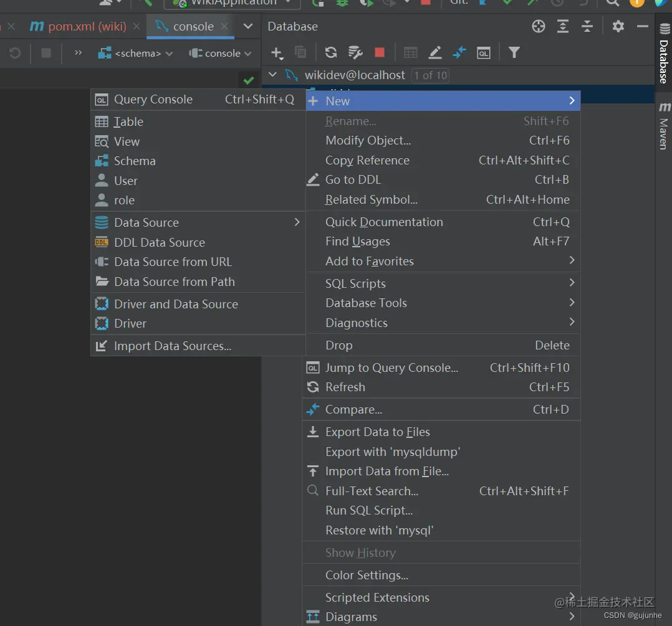Create a new Table from submenu
Image resolution: width=672 pixels, height=626 pixels.
click(x=198, y=121)
